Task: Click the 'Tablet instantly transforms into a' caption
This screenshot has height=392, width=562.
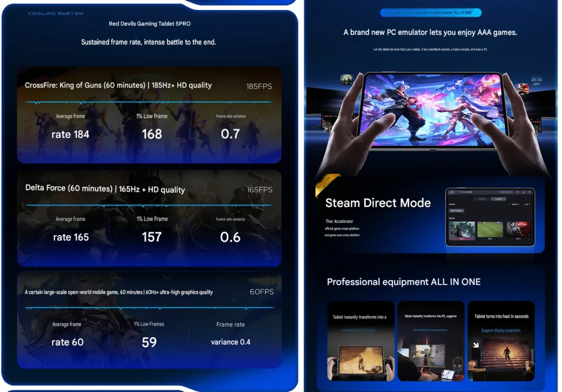Action: pyautogui.click(x=359, y=317)
